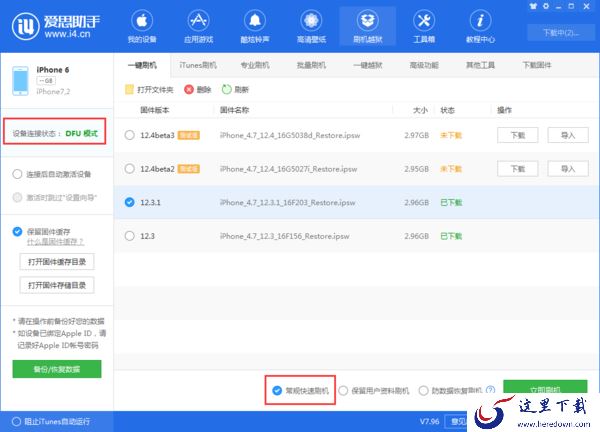Select the 12.4beta3 firmware radio button
Image resolution: width=600 pixels, height=432 pixels.
point(129,135)
